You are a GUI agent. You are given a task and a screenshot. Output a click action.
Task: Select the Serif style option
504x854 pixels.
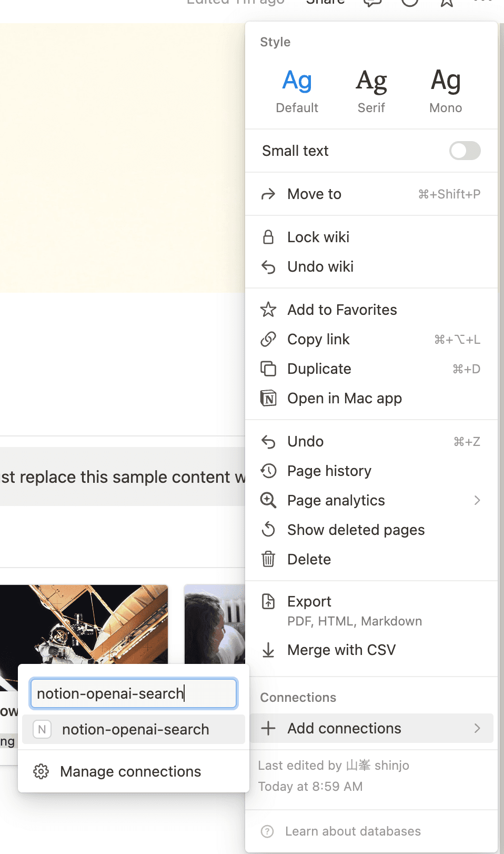(x=371, y=90)
